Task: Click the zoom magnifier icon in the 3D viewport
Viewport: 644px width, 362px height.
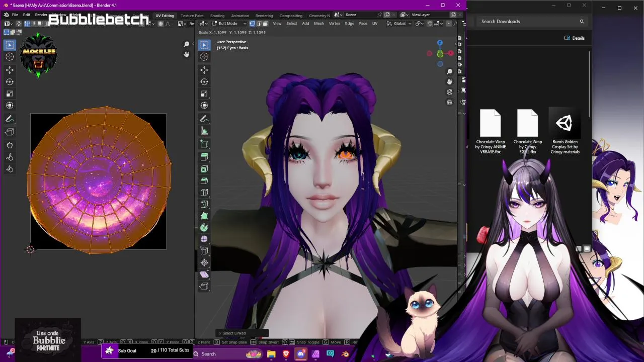Action: tap(449, 71)
